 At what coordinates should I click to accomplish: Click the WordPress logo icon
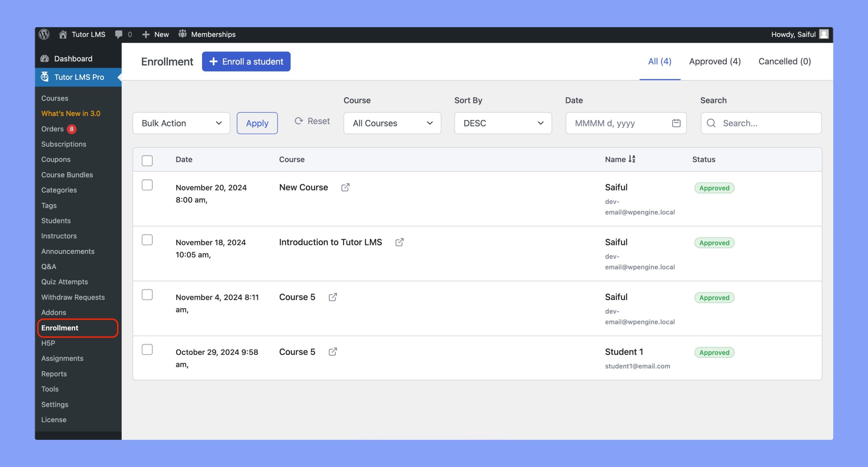pyautogui.click(x=45, y=35)
